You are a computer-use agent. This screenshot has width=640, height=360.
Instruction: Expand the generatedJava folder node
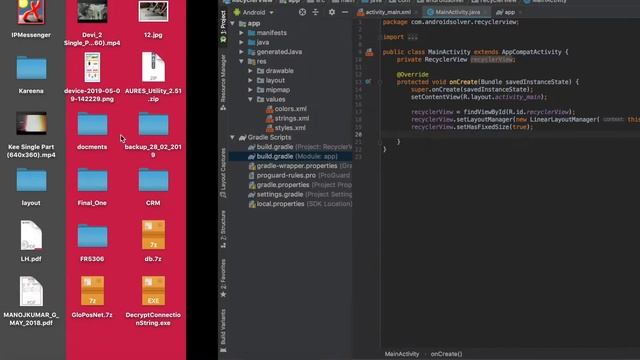click(x=241, y=52)
